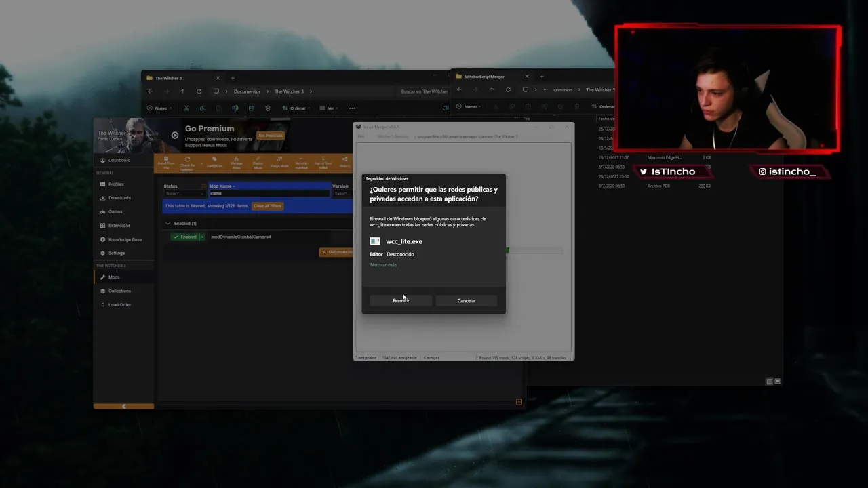
Task: Click Deploy Mods toolbar icon
Action: [x=258, y=163]
